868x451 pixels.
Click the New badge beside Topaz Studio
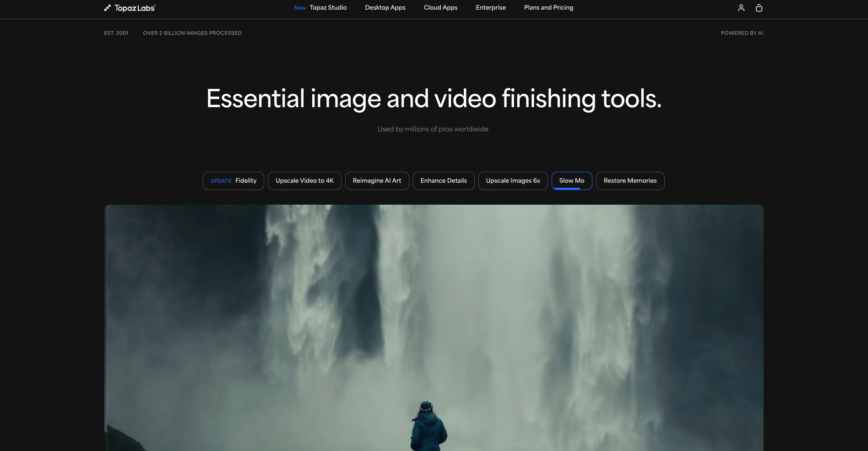(x=300, y=8)
